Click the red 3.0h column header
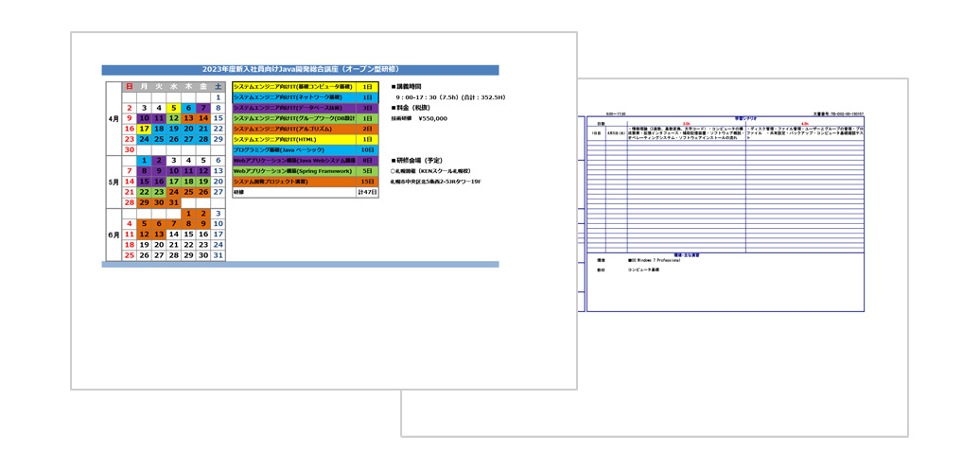This screenshot has height=469, width=980. (x=686, y=124)
